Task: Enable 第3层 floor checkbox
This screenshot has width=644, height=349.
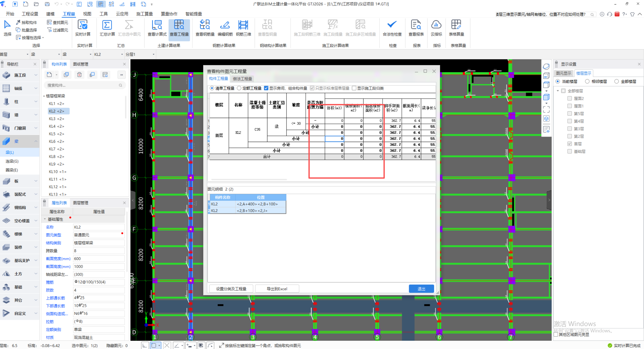Action: point(569,129)
